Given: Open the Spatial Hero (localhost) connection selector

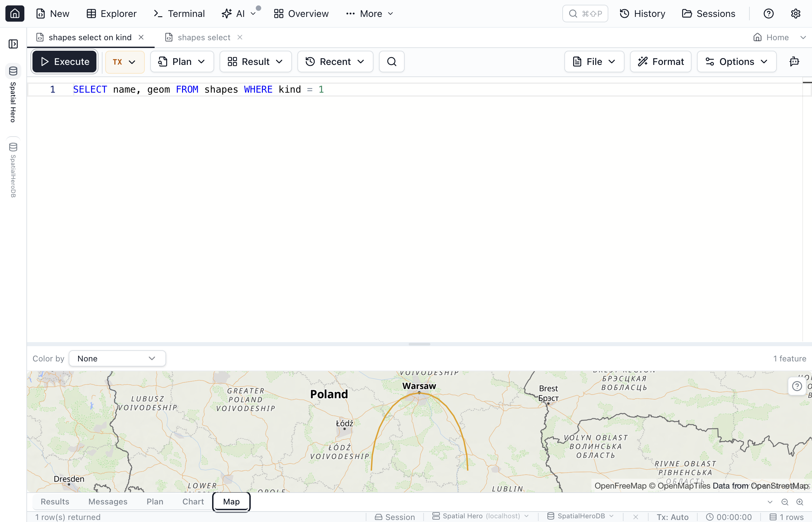Looking at the screenshot, I should 480,516.
